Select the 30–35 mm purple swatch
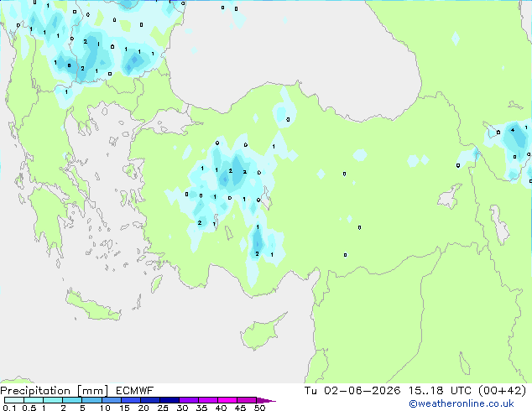This screenshot has width=532, height=411. pyautogui.click(x=189, y=400)
